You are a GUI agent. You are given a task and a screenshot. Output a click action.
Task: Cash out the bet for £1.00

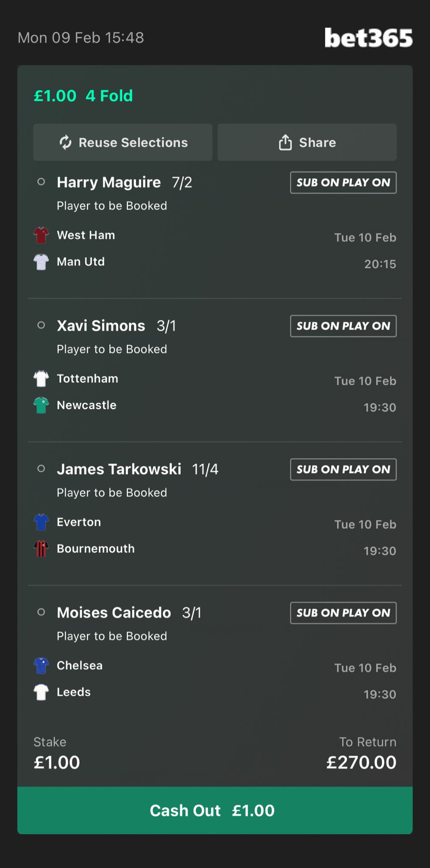pyautogui.click(x=215, y=810)
